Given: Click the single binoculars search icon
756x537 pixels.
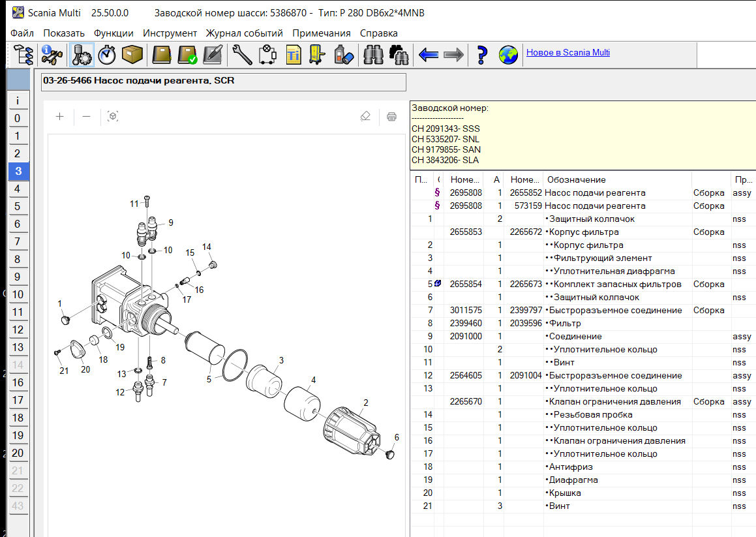Looking at the screenshot, I should point(372,55).
